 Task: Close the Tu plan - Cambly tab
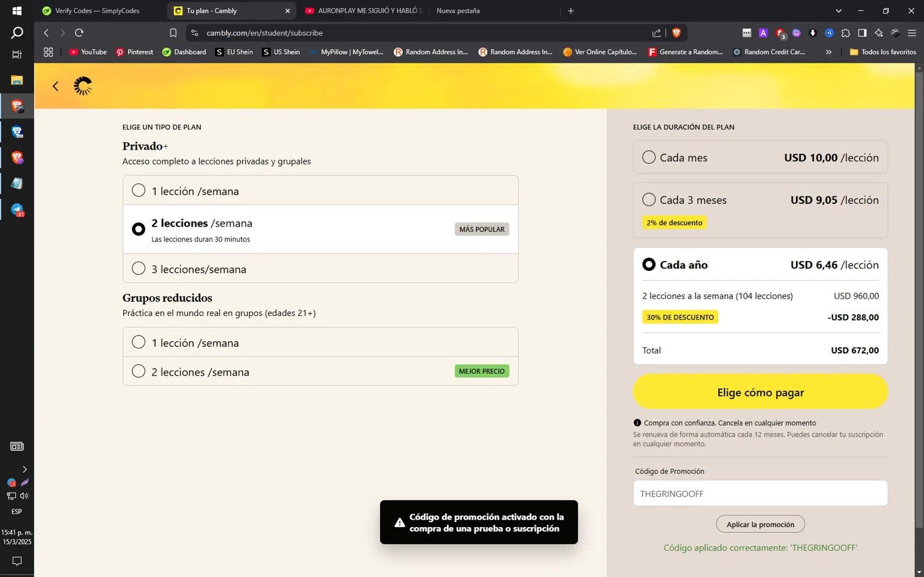point(287,10)
